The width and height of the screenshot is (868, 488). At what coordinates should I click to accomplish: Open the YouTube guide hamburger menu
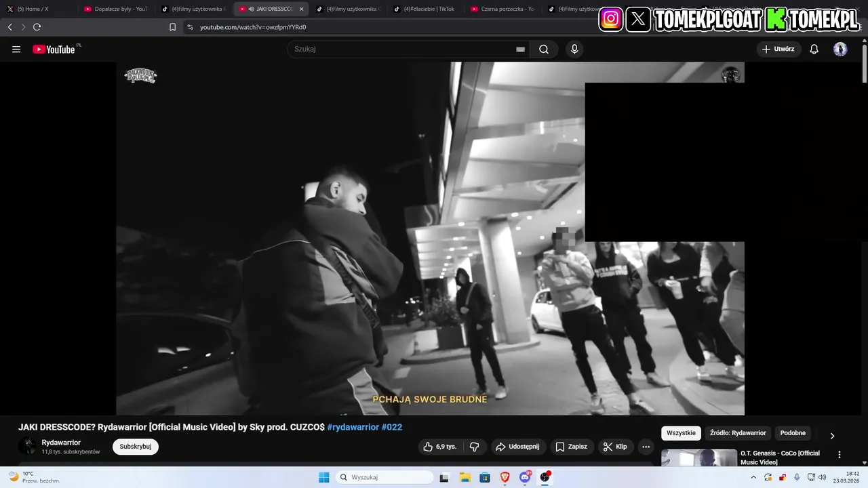point(16,49)
